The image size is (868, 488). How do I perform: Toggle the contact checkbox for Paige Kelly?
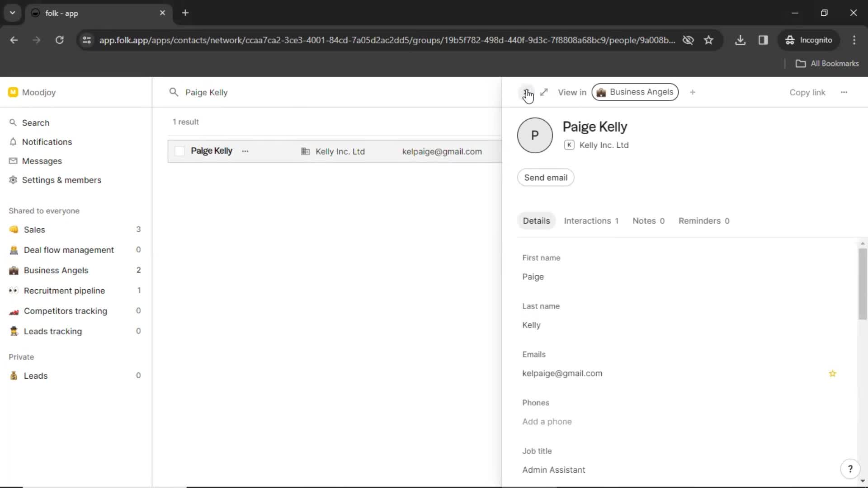click(179, 151)
